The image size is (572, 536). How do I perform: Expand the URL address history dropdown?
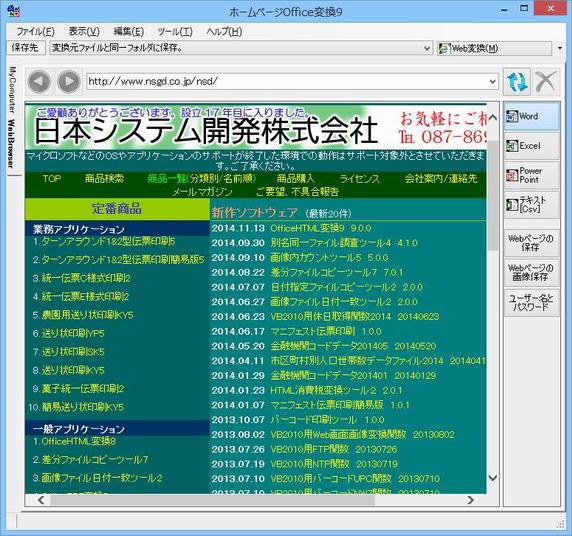[x=492, y=81]
